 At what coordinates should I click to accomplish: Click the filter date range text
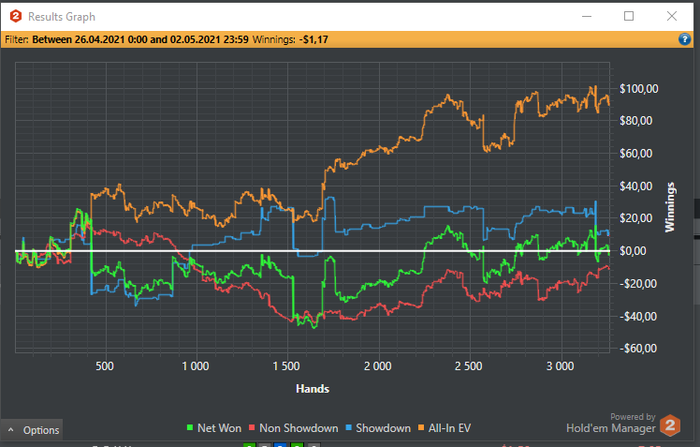(x=140, y=39)
